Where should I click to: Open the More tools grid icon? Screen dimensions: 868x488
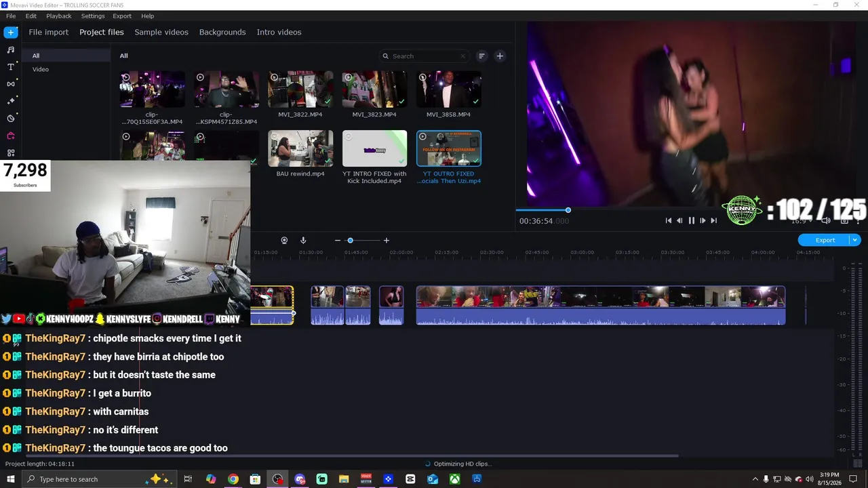pos(11,153)
